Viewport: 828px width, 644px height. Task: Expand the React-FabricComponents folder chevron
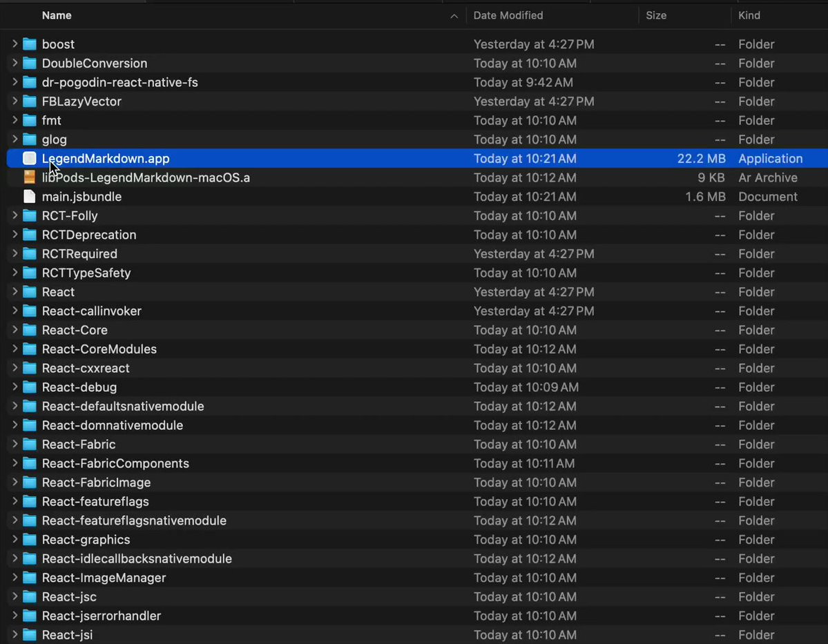click(x=15, y=463)
